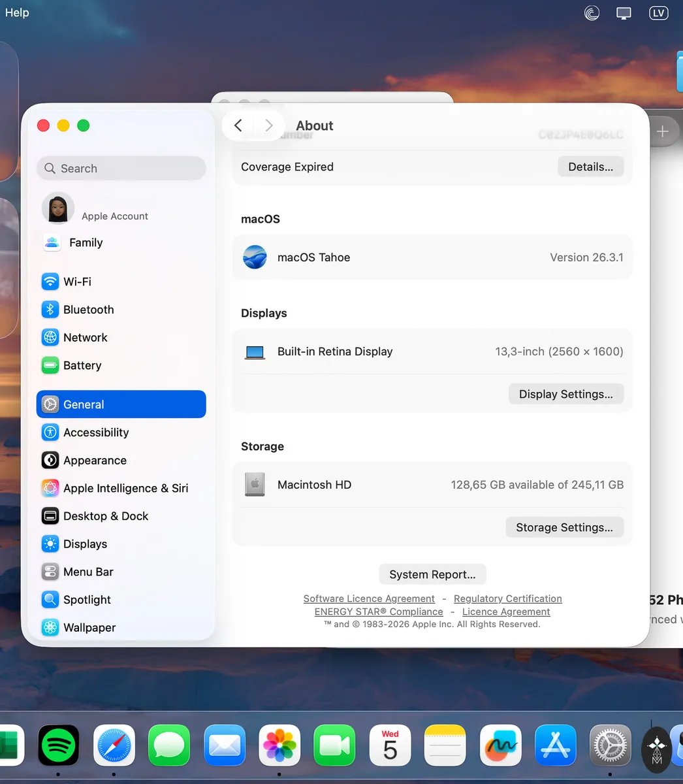The width and height of the screenshot is (683, 784).
Task: Click the Appearance icon in sidebar
Action: click(50, 461)
